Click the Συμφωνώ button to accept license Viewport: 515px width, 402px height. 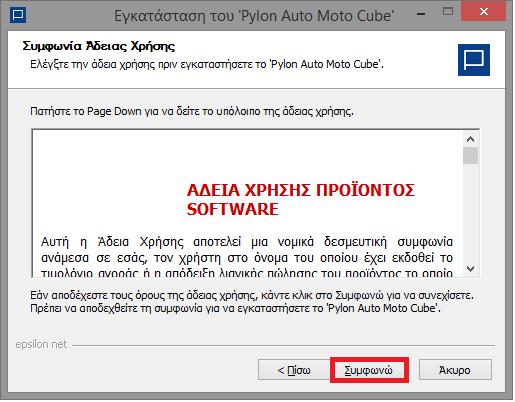click(369, 370)
